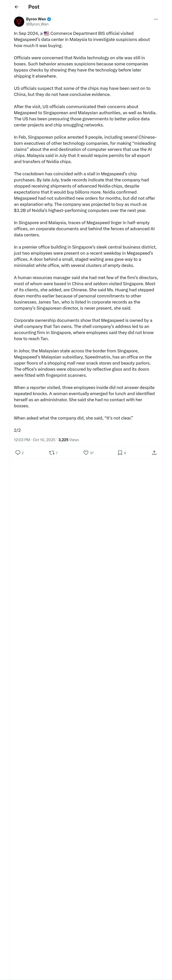Click the "2/2" text ending the post
172x980 pixels.
coord(17,430)
